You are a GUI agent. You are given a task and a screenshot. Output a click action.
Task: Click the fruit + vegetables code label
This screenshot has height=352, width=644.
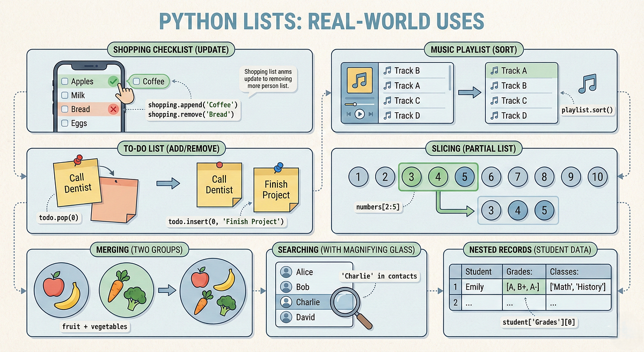click(x=96, y=326)
